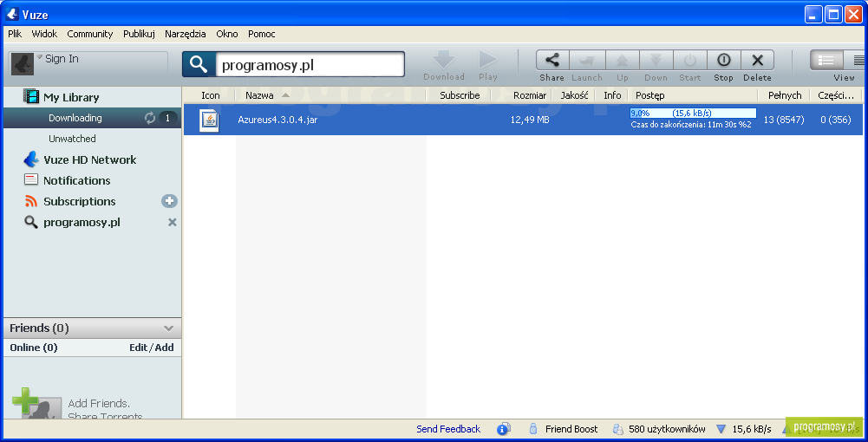Click the Subscribe column header
This screenshot has width=868, height=442.
pyautogui.click(x=460, y=95)
